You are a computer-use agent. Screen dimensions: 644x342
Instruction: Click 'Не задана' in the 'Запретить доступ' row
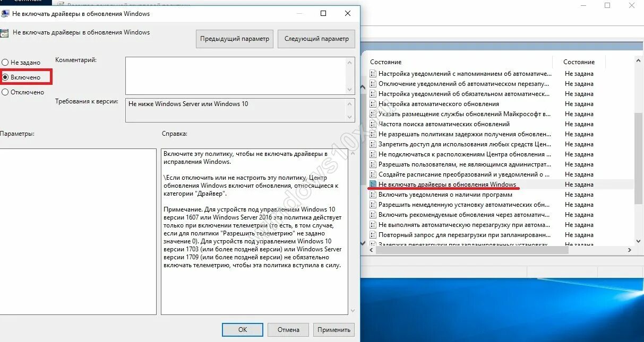[579, 144]
